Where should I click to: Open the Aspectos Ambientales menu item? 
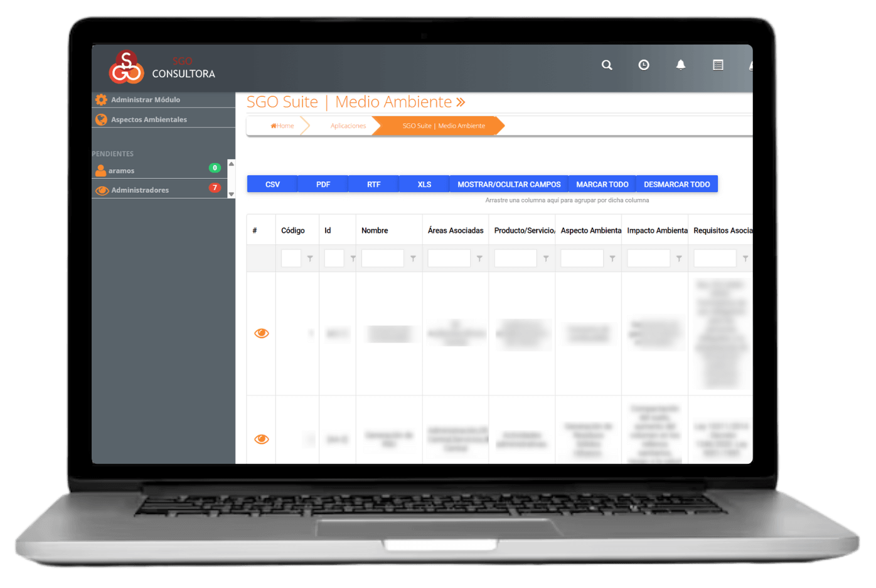click(x=149, y=120)
